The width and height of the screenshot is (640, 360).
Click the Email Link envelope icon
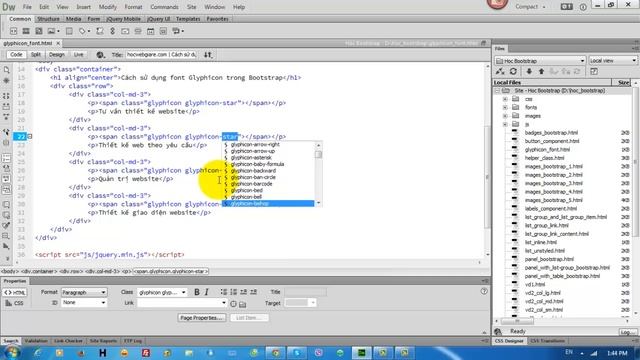tap(125, 31)
